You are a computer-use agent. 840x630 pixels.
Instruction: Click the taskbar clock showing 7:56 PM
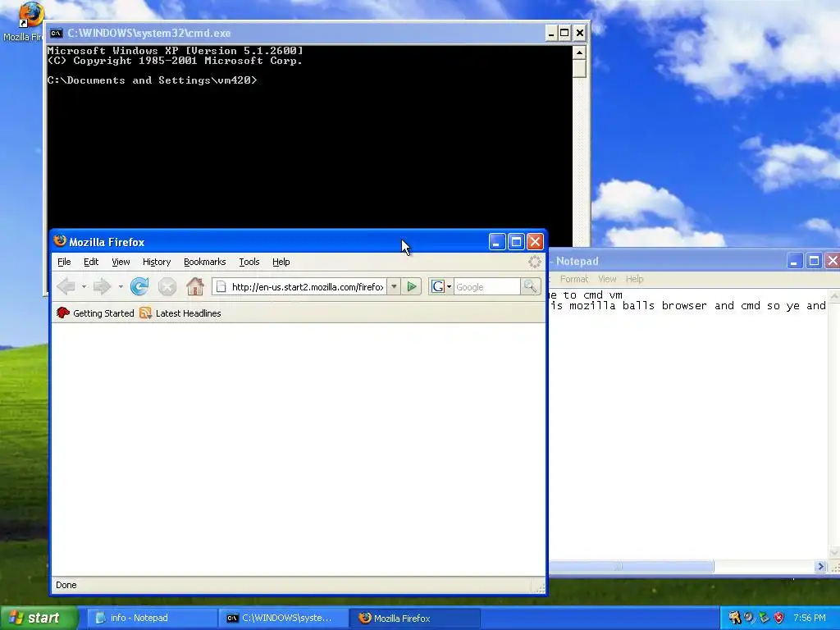[810, 619]
